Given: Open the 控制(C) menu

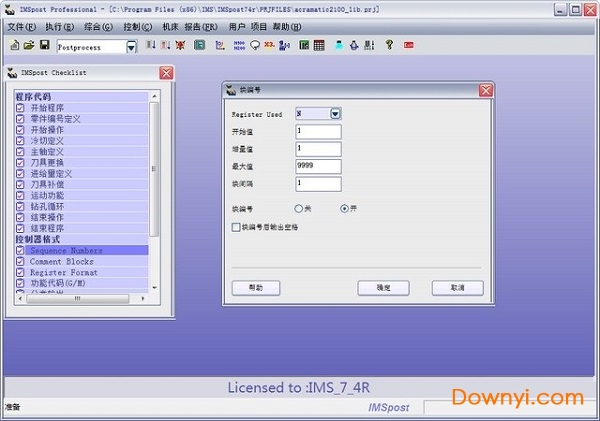Looking at the screenshot, I should click(x=138, y=27).
